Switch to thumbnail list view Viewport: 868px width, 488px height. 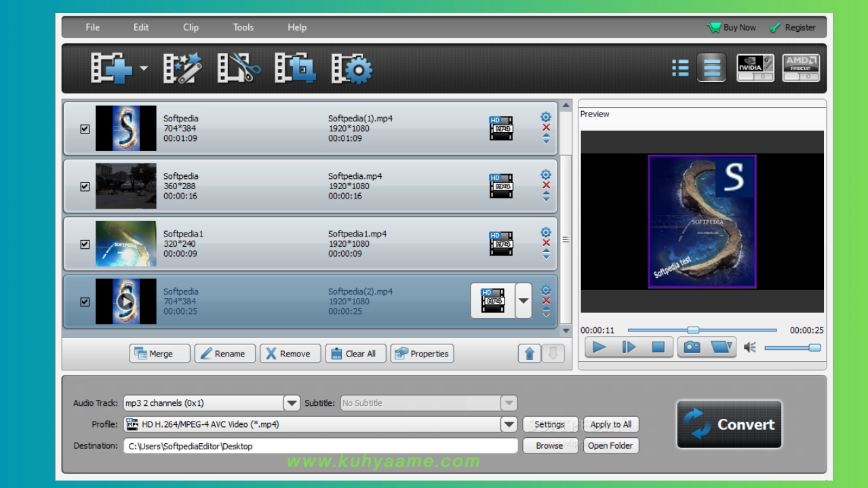(680, 68)
